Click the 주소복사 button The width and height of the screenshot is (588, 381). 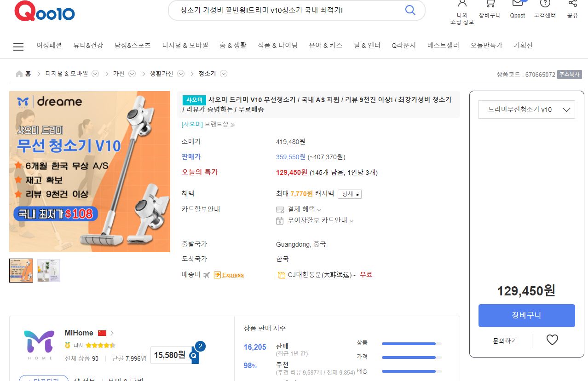570,74
